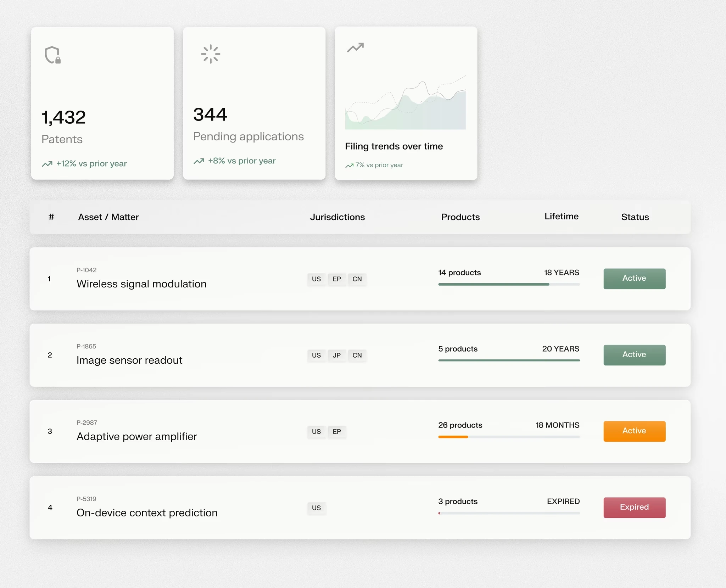Viewport: 726px width, 588px height.
Task: Click the P-2987 matter ID
Action: [x=87, y=422]
